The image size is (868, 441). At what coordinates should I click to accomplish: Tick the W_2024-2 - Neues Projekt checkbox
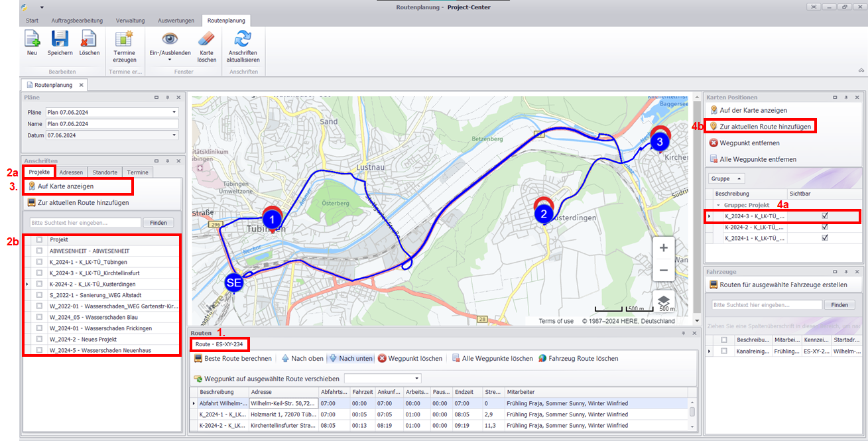pos(40,339)
